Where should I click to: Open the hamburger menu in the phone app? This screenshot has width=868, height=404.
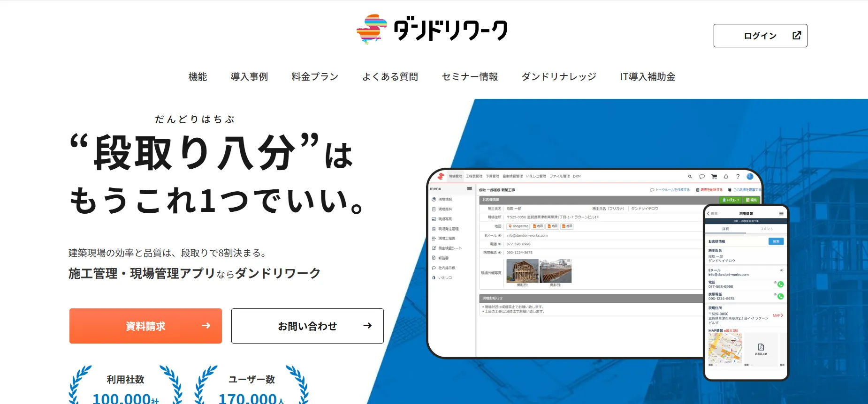click(781, 214)
